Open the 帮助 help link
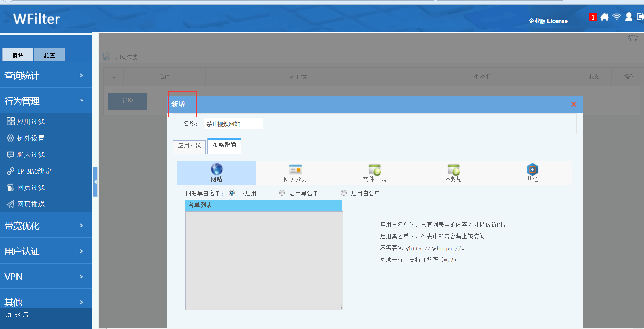The height and width of the screenshot is (329, 644). 633,38
